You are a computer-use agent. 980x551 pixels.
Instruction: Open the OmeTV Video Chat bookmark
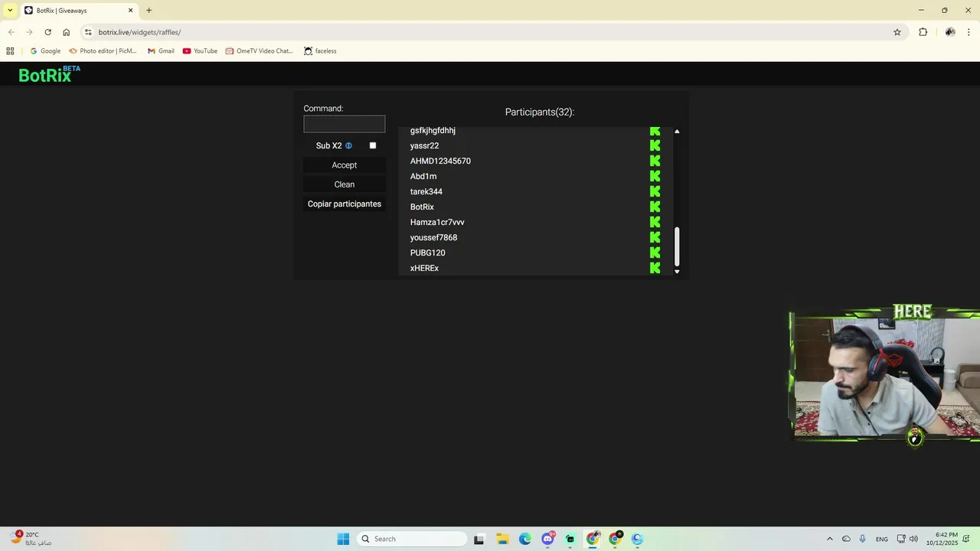click(x=259, y=51)
